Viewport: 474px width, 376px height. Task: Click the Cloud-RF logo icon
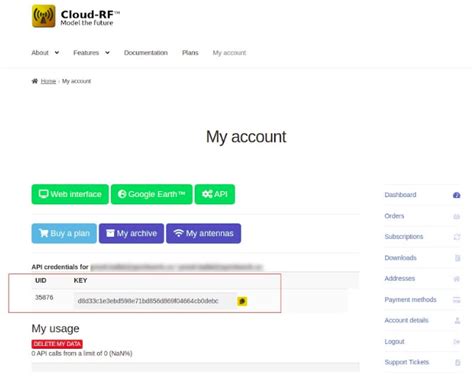point(44,16)
